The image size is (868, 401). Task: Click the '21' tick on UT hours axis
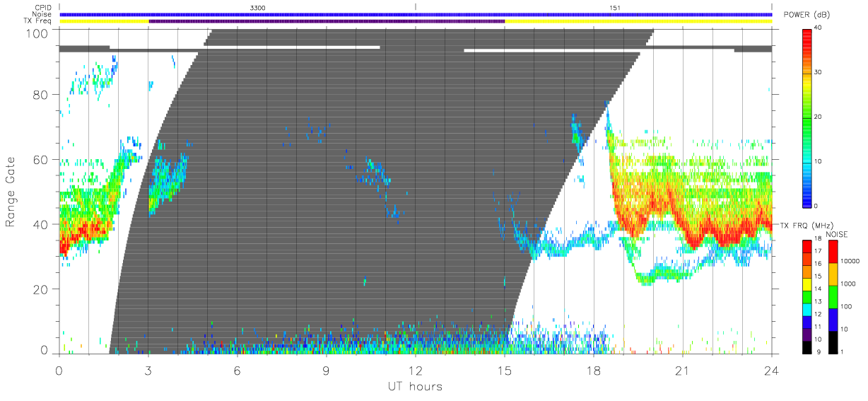pyautogui.click(x=683, y=370)
